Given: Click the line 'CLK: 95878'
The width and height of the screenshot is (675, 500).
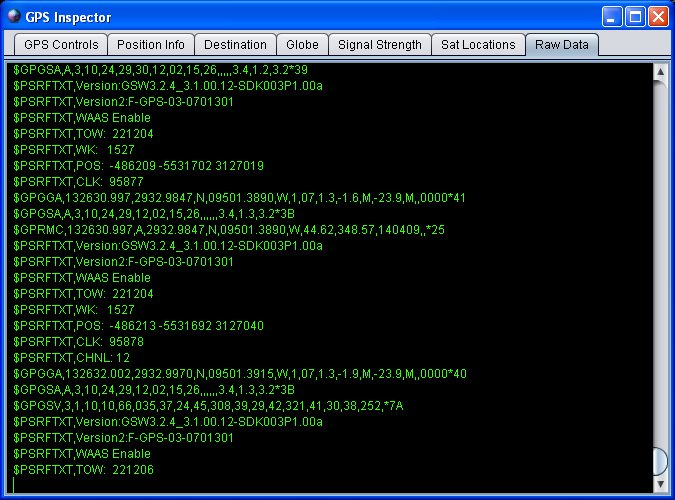Looking at the screenshot, I should click(x=78, y=342).
